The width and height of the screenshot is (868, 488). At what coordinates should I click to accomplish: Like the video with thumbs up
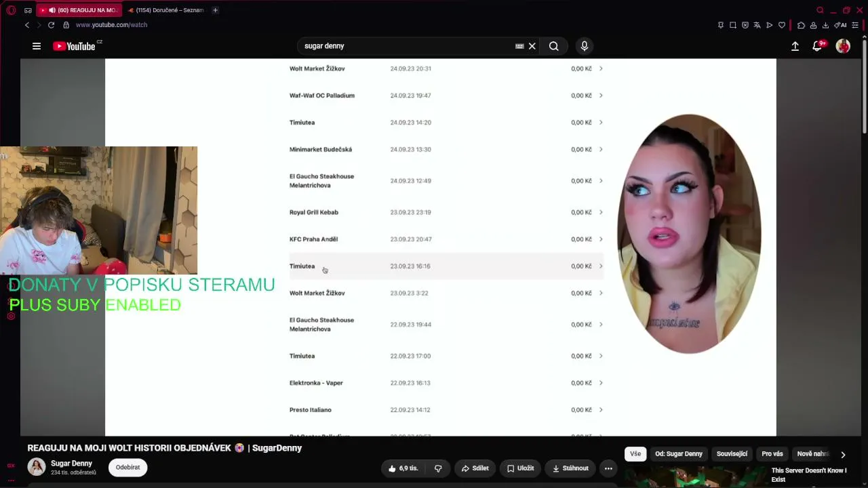(403, 468)
